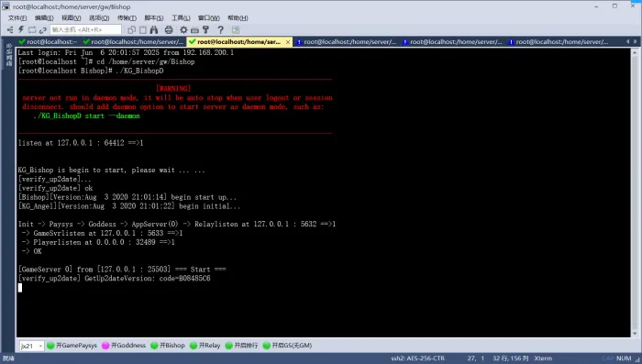This screenshot has height=364, width=642.
Task: Click the 开GamePaysys button bar entry
Action: pyautogui.click(x=72, y=346)
